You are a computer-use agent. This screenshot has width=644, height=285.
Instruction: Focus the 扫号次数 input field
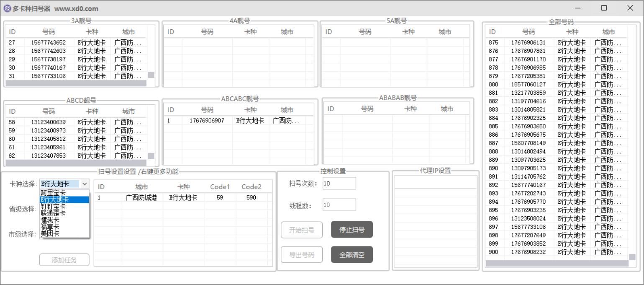click(x=339, y=183)
